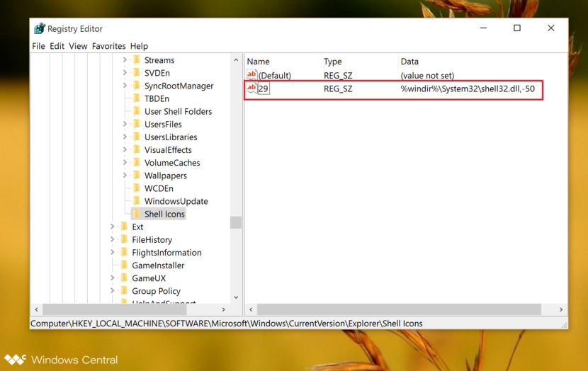Expand the Group Policy key

click(112, 290)
